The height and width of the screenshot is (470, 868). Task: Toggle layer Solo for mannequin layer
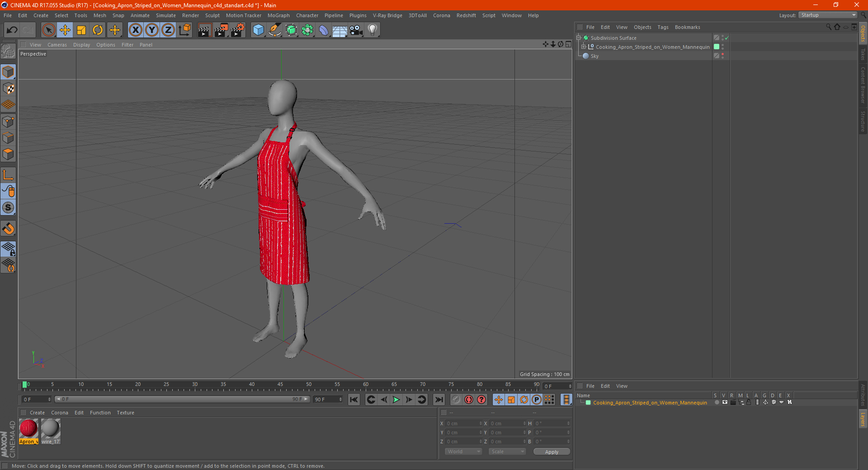717,402
